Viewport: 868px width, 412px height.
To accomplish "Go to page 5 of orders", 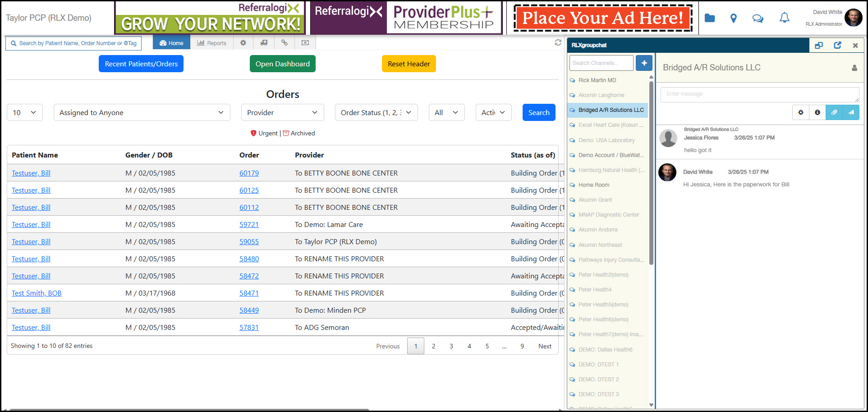I will tap(487, 346).
